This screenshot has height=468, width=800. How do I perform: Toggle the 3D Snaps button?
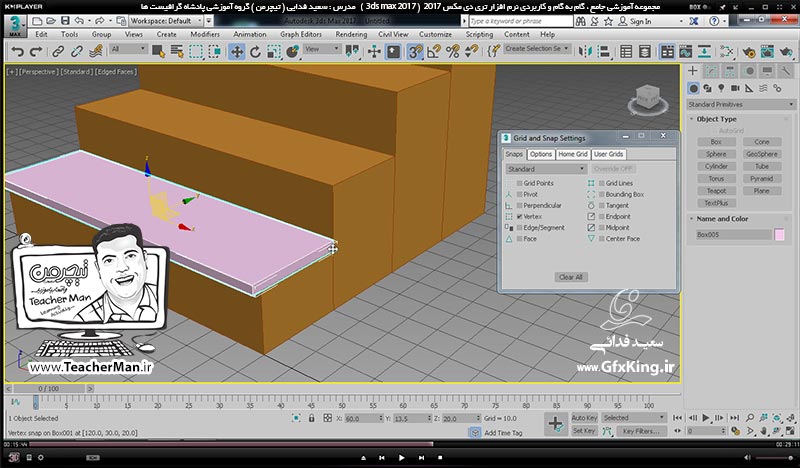pyautogui.click(x=415, y=52)
